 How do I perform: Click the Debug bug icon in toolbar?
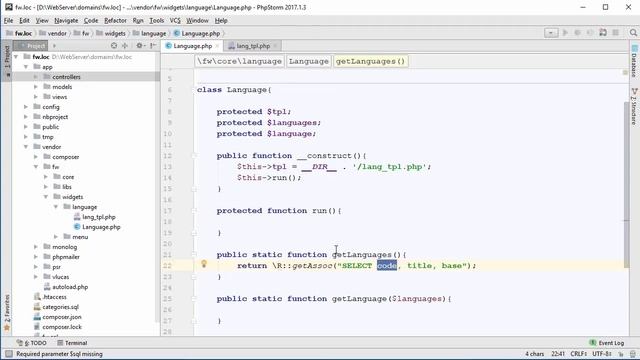click(578, 33)
